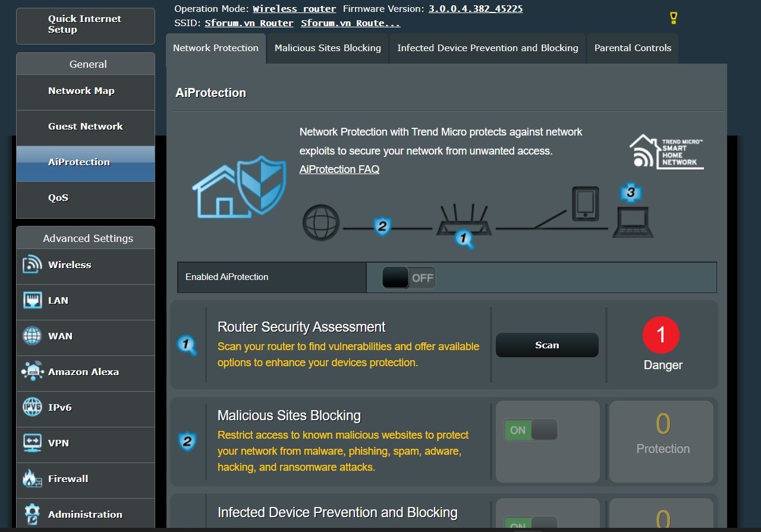Open the Malicious Sites Blocking tab
Viewport: 761px width, 532px height.
328,48
